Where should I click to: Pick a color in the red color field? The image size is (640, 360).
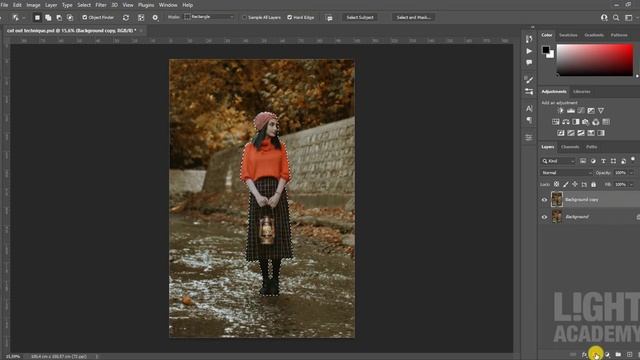pos(595,60)
